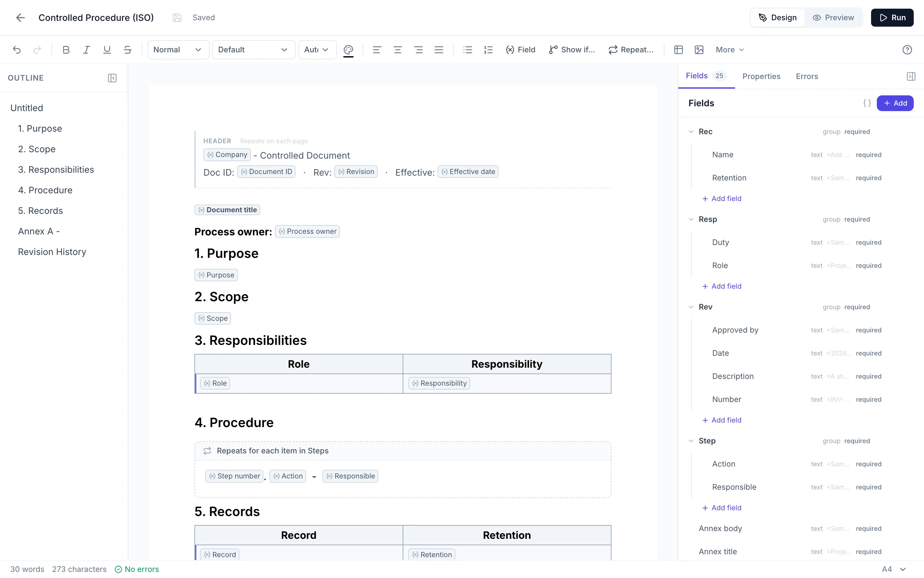The image size is (924, 578).
Task: Jump to 4. Procedure in outline
Action: [x=45, y=190]
